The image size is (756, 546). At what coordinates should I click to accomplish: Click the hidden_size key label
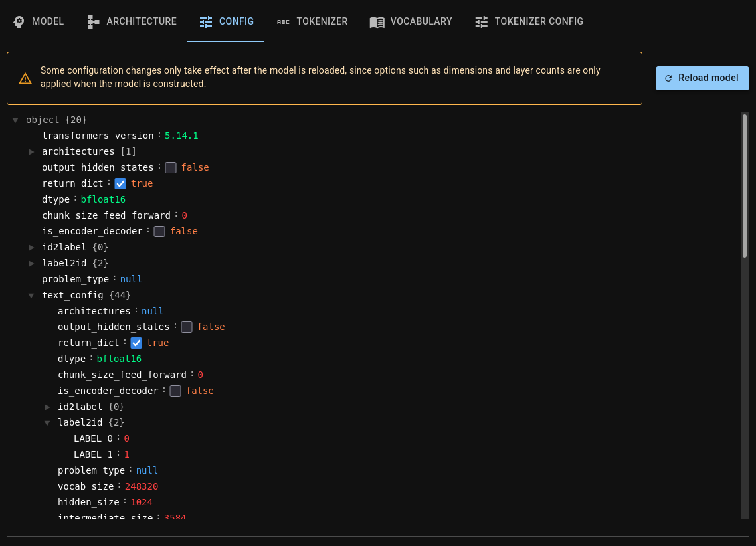tap(89, 502)
